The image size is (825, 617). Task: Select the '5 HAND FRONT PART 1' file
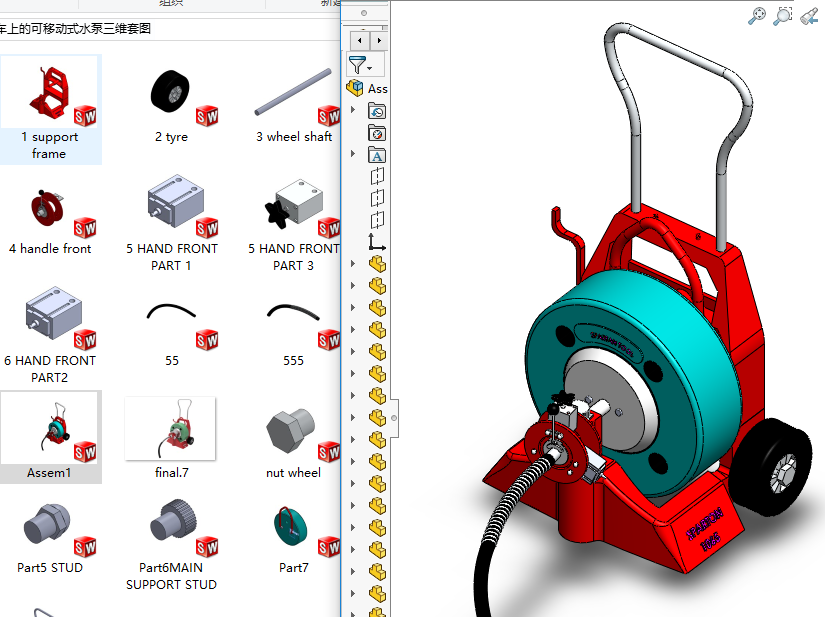(172, 222)
